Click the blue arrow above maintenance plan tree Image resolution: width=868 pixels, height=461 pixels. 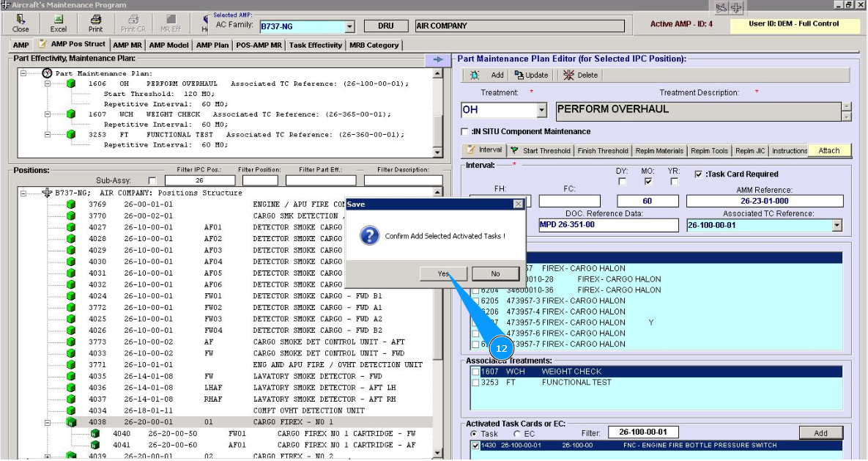pyautogui.click(x=438, y=60)
